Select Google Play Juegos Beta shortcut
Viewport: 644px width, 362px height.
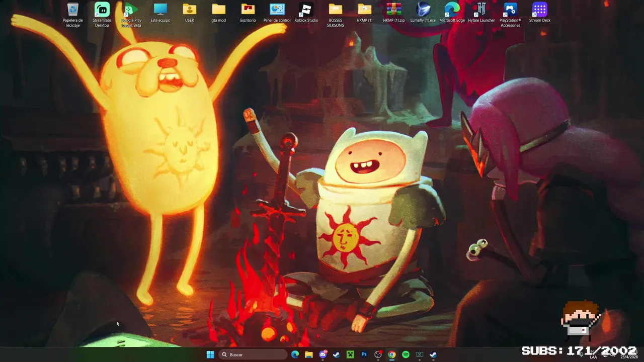[x=131, y=15]
